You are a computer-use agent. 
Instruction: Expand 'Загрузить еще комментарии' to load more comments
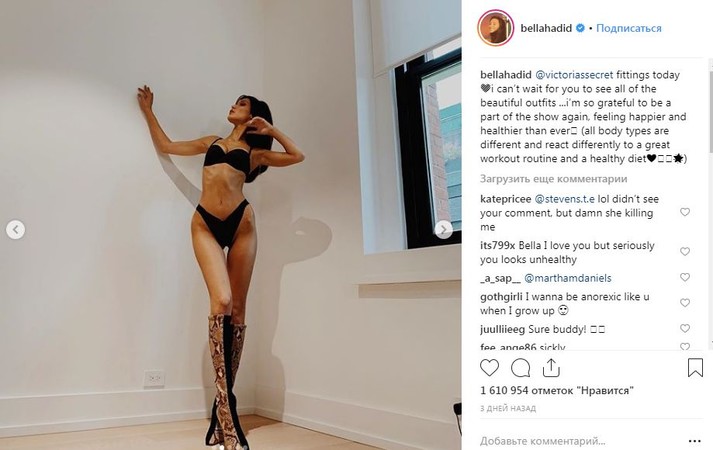click(x=553, y=179)
